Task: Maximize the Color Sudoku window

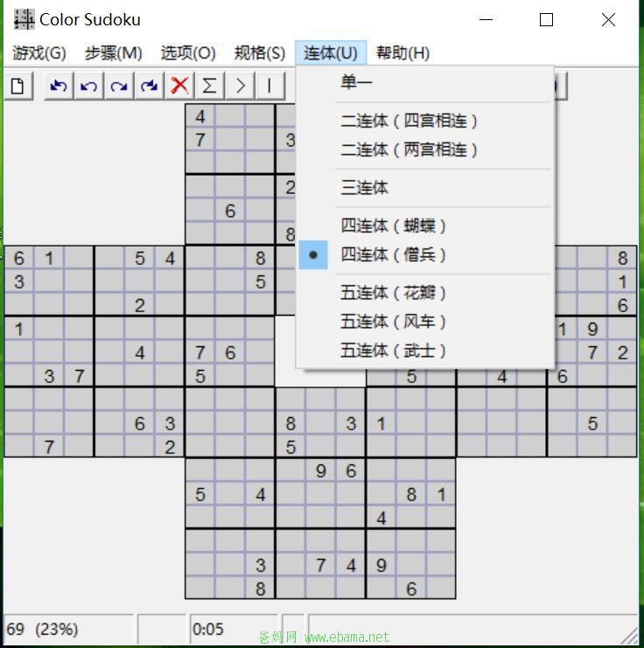Action: tap(546, 19)
